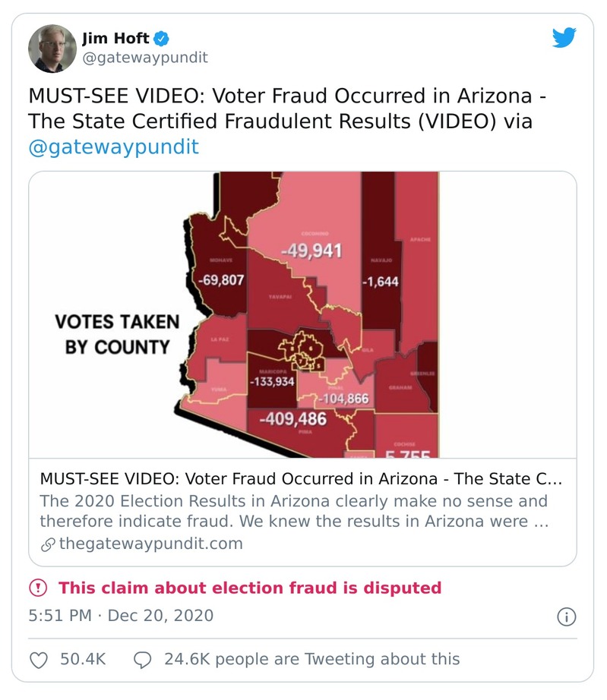This screenshot has width=607, height=700.
Task: Click the @gatewaypundit mention in tweet text
Action: pos(113,147)
